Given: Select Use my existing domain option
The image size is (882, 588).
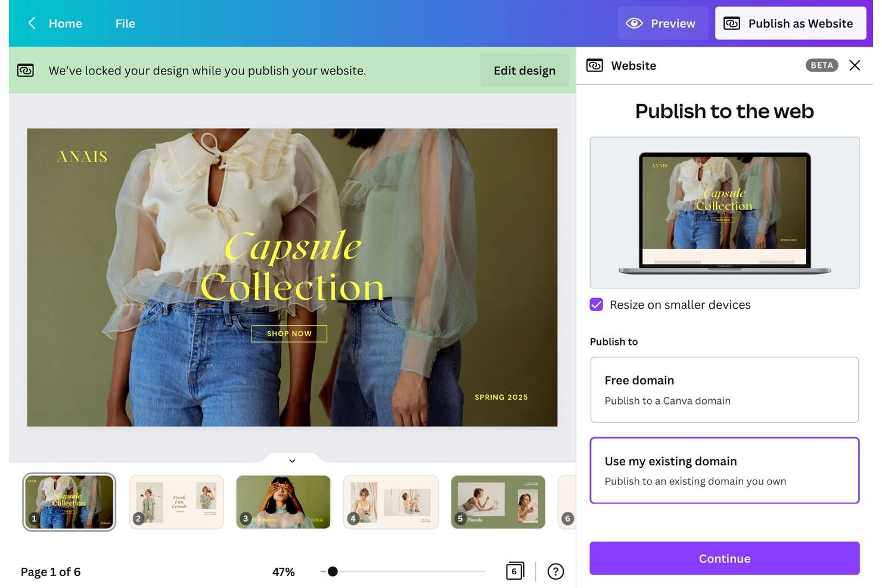Looking at the screenshot, I should click(724, 470).
